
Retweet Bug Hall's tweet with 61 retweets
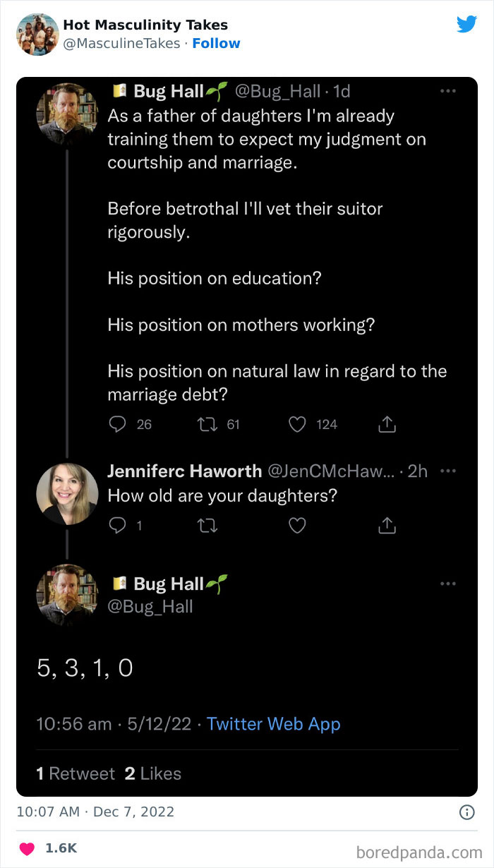click(x=208, y=424)
